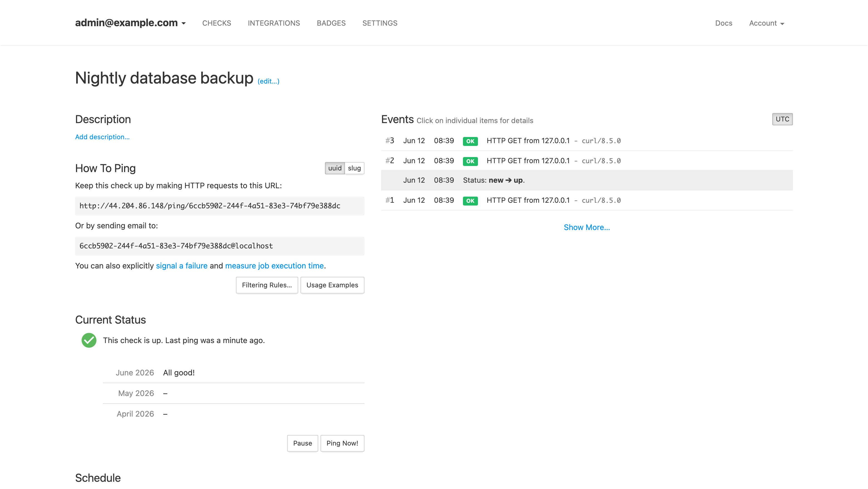Click the April 2026 downtime row
Viewport: 868px width, 489px height.
point(233,414)
